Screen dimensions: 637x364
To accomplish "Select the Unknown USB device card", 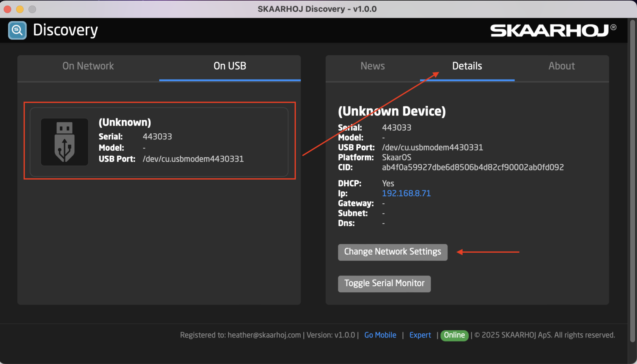I will pos(159,142).
